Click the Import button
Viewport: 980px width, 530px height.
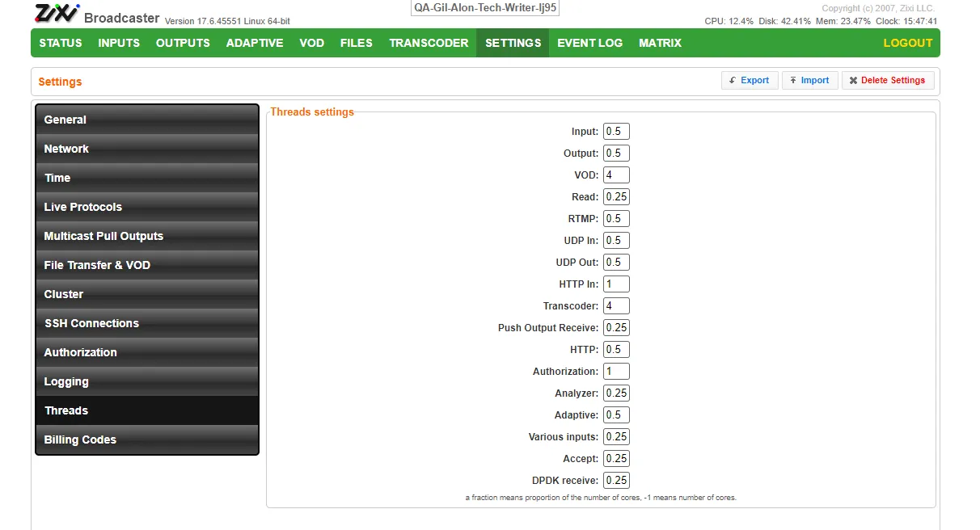tap(809, 81)
